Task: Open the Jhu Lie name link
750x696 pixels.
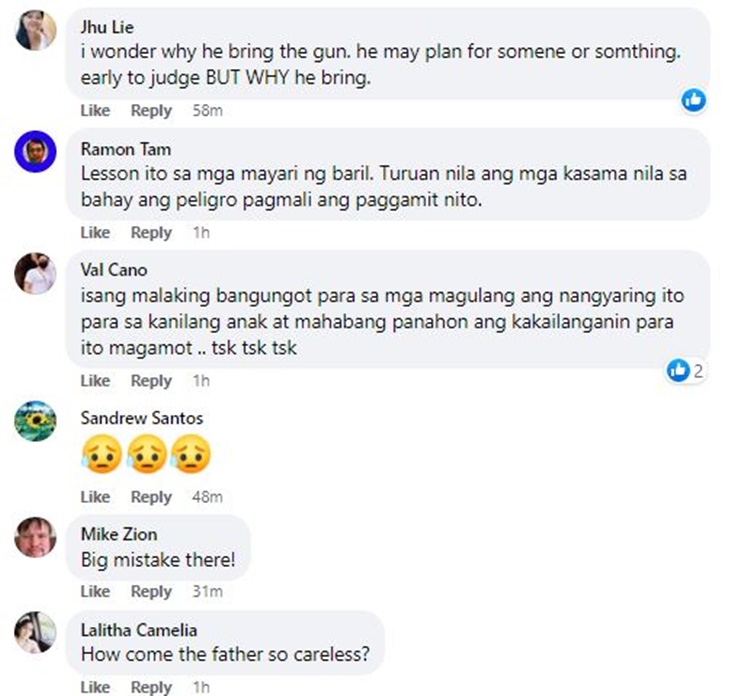Action: [x=107, y=27]
